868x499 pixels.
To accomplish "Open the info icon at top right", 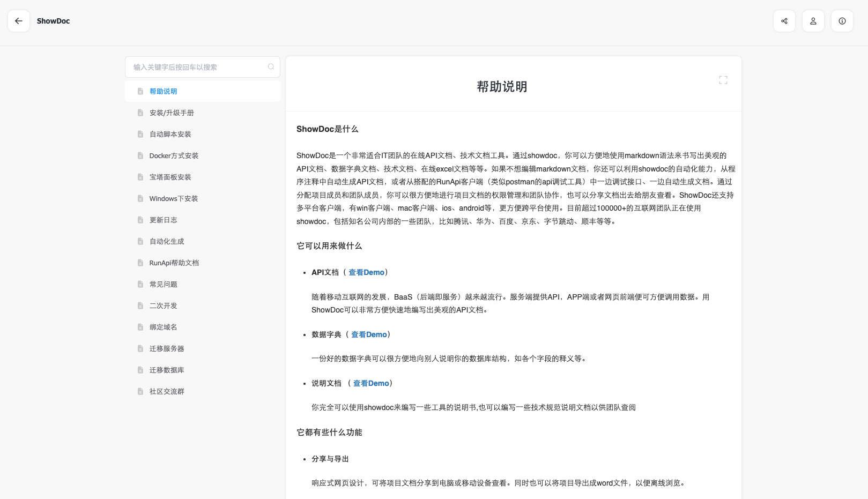I will point(842,20).
